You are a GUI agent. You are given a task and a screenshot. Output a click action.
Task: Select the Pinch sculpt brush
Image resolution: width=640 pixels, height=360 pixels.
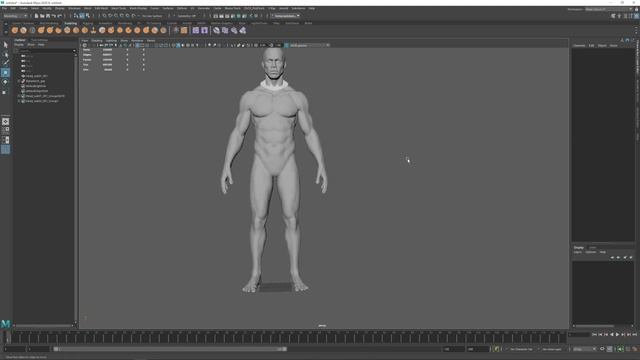pos(50,30)
